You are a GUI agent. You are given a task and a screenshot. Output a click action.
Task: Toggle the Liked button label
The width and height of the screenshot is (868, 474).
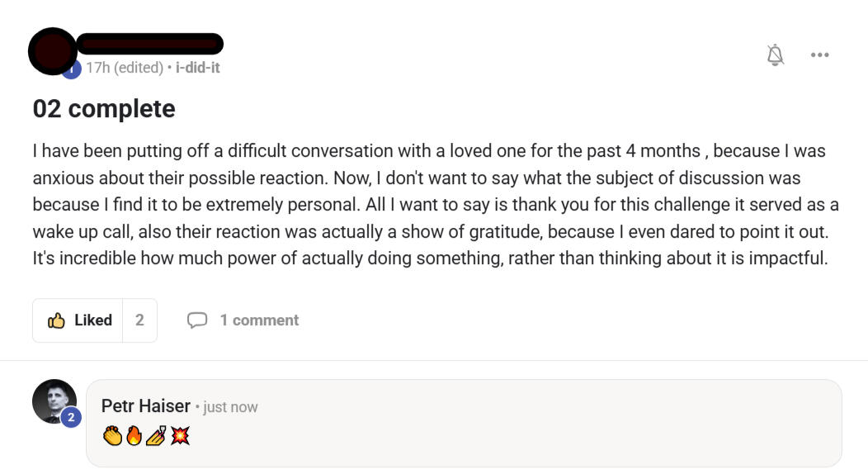pos(93,320)
